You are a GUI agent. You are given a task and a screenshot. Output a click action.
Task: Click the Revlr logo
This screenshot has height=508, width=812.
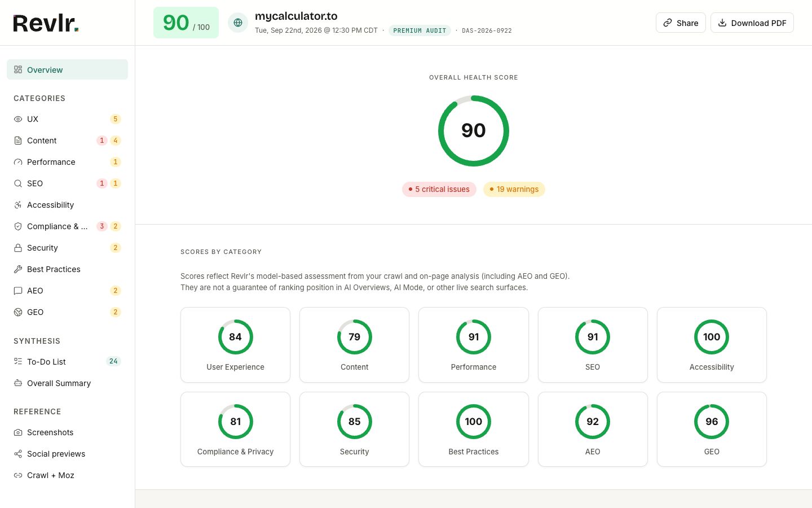click(46, 23)
